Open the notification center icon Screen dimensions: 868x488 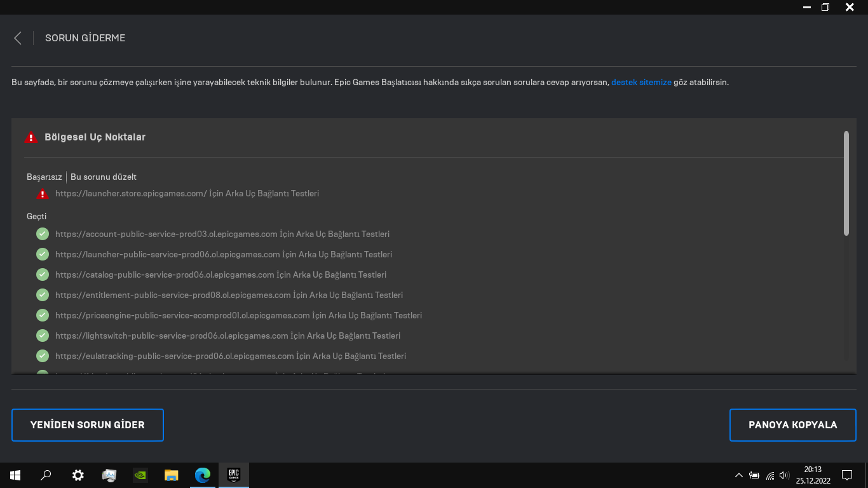pyautogui.click(x=846, y=475)
